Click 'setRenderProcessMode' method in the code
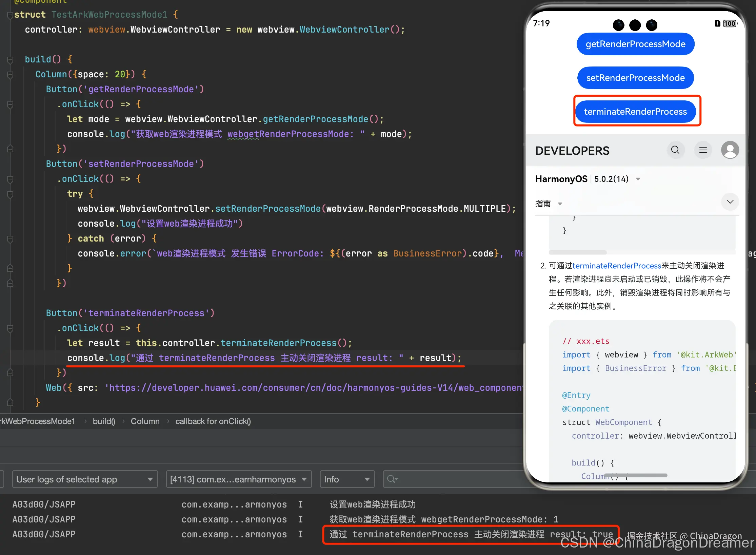The width and height of the screenshot is (756, 555). pos(268,209)
